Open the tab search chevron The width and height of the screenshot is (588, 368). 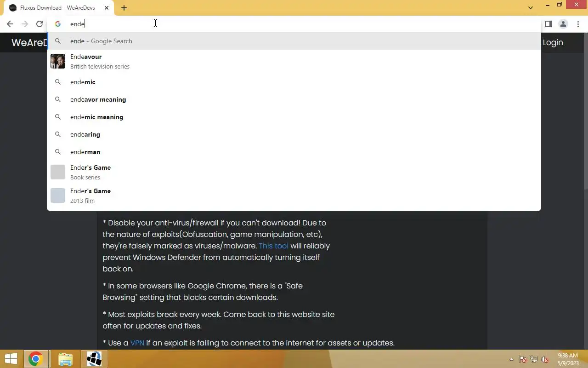531,8
